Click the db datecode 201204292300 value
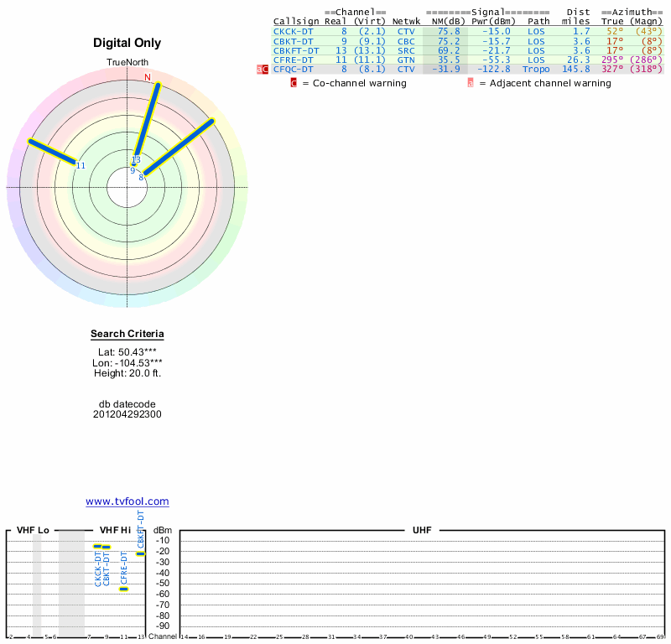Image resolution: width=671 pixels, height=644 pixels. click(x=127, y=414)
